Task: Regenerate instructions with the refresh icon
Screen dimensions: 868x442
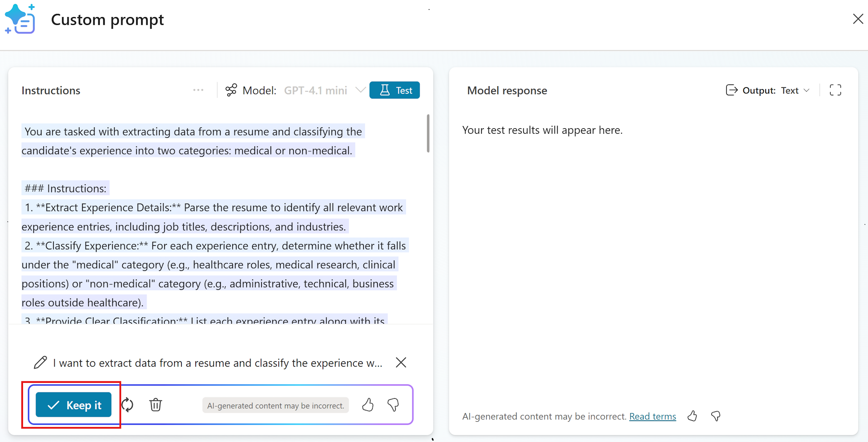Action: click(128, 405)
